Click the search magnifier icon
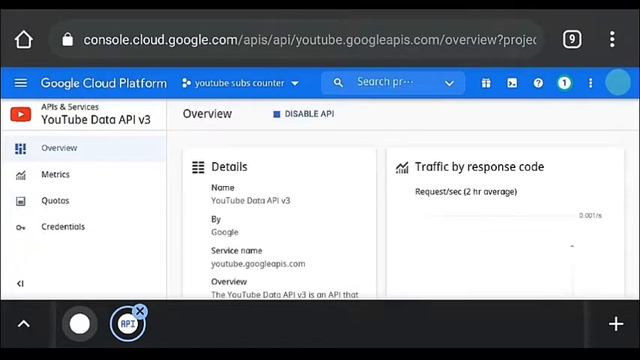This screenshot has height=360, width=640. (x=338, y=83)
